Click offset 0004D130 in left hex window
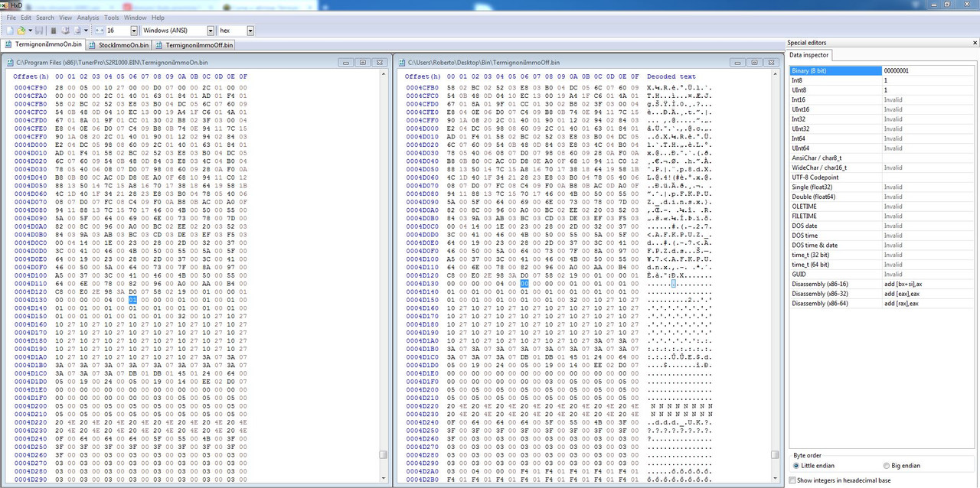The image size is (980, 488). tap(29, 300)
